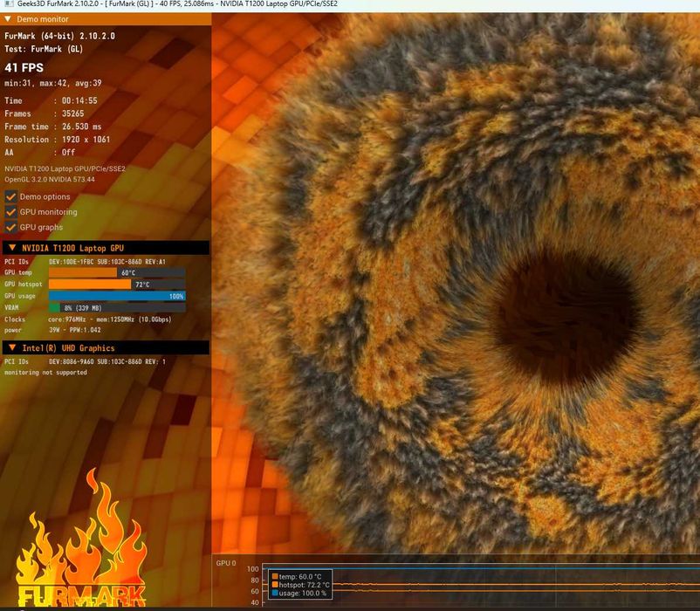This screenshot has width=700, height=611.
Task: Collapse the NVIDIA T1200 Laptop GPU section
Action: point(12,248)
